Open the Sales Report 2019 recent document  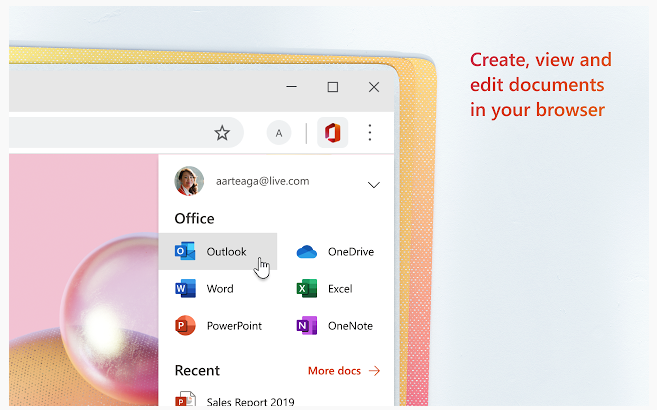[235, 400]
